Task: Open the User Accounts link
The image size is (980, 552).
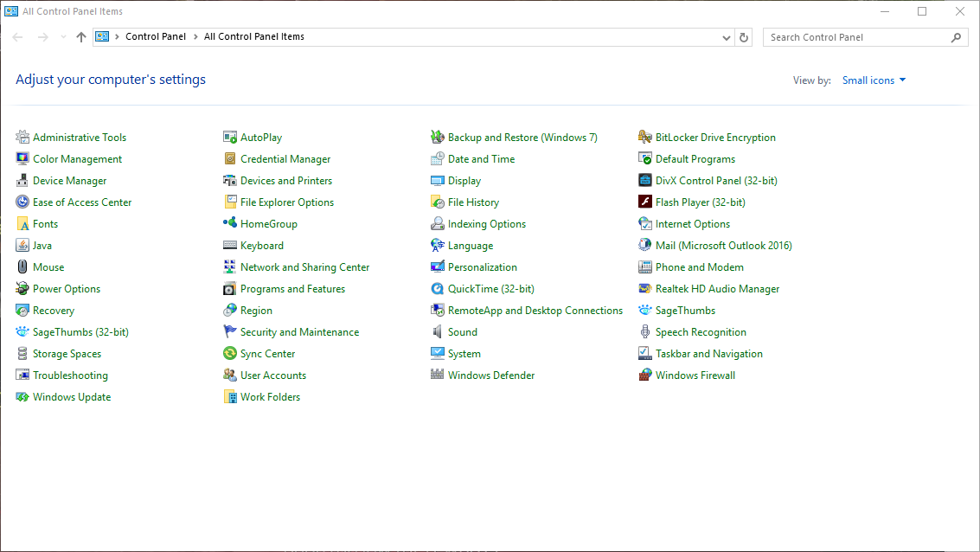Action: click(x=273, y=375)
